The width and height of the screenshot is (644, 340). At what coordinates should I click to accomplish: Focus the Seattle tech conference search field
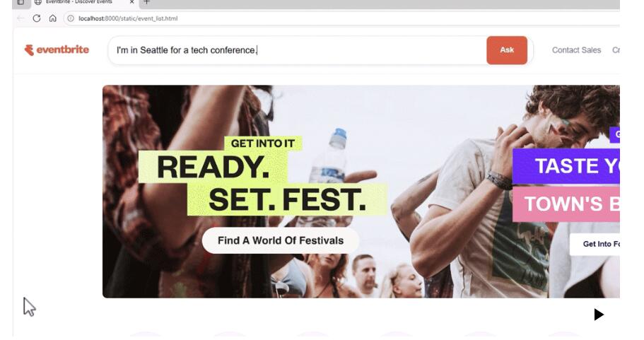pyautogui.click(x=298, y=50)
